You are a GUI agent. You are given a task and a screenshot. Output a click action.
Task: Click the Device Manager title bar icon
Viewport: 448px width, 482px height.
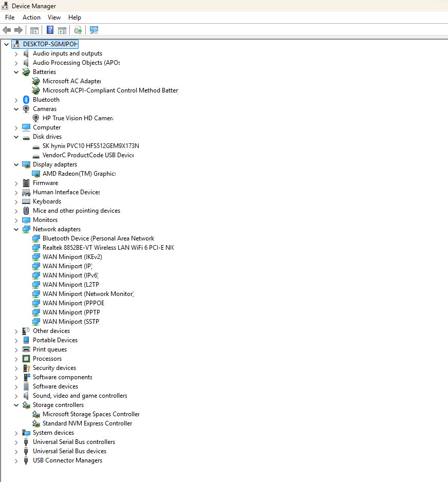(x=5, y=6)
